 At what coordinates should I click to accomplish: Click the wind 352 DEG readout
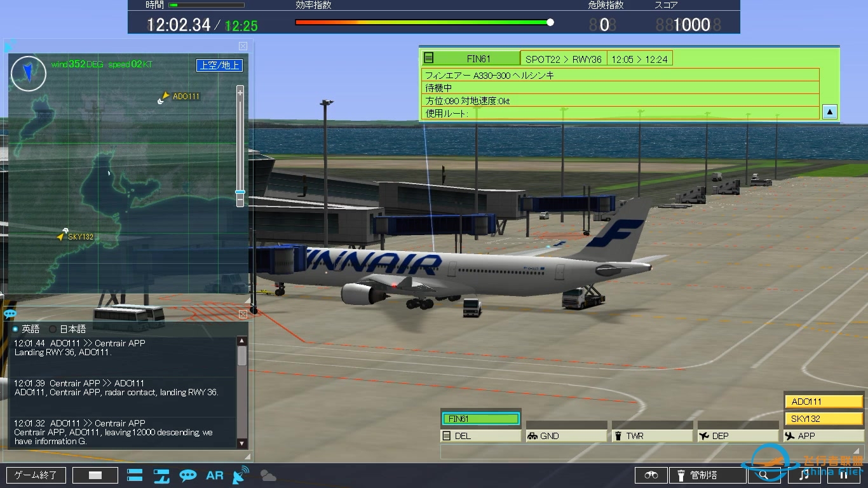(x=77, y=64)
